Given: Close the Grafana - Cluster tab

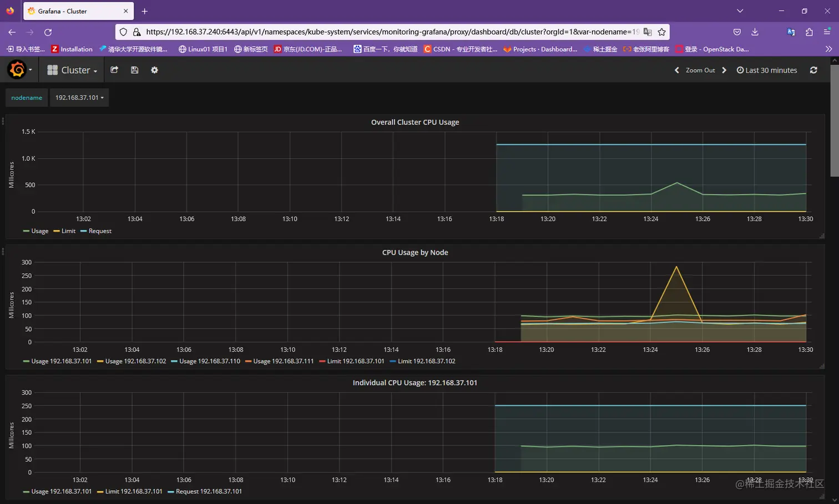Looking at the screenshot, I should point(126,11).
